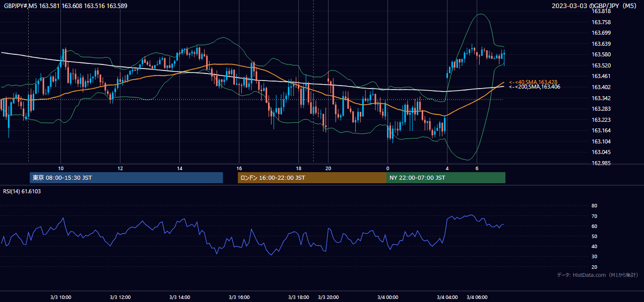The height and width of the screenshot is (302, 644).
Task: Click hour label 6 on price chart axis
Action: click(x=477, y=168)
